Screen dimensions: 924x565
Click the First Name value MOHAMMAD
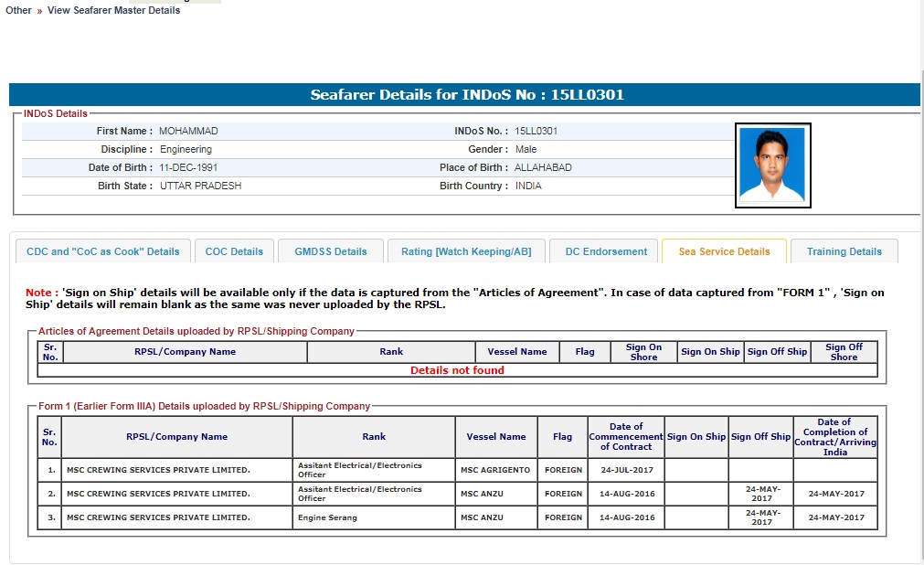188,131
